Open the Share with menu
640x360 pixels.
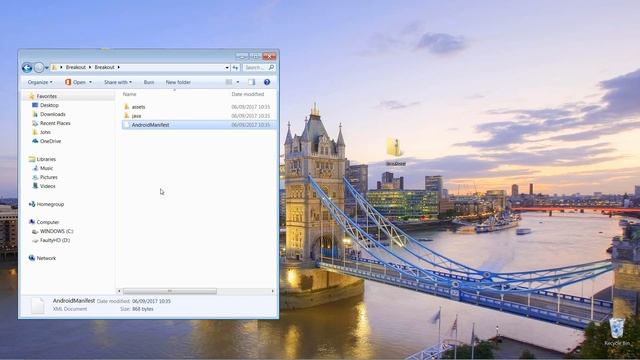tap(118, 82)
